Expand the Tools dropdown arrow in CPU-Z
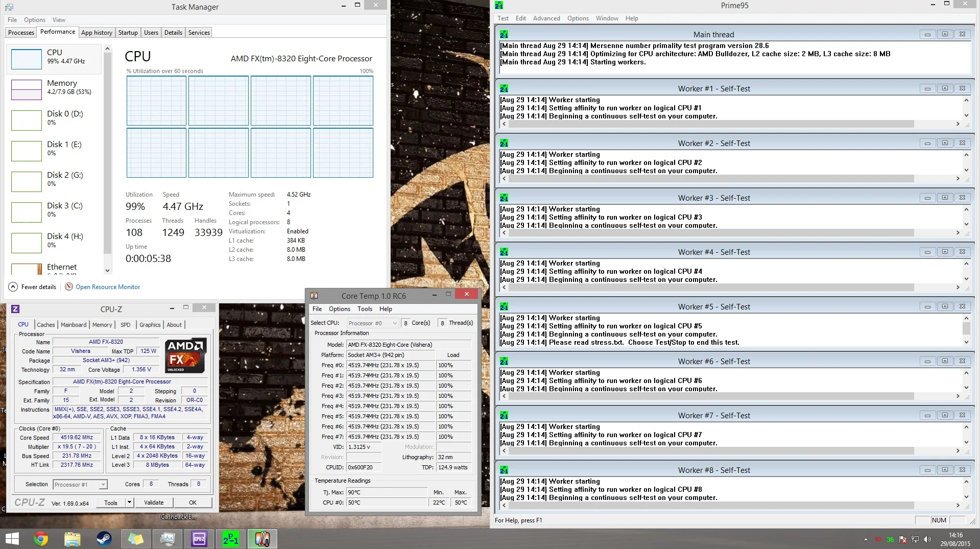Screen dimensions: 980x549 [129, 503]
